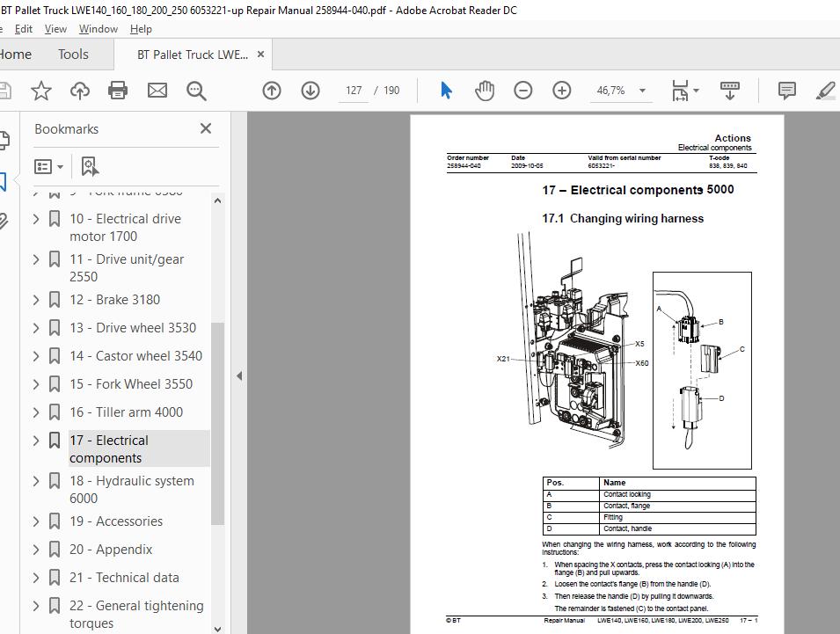Click page number input field 127
Screen dimensions: 840x634
(354, 91)
